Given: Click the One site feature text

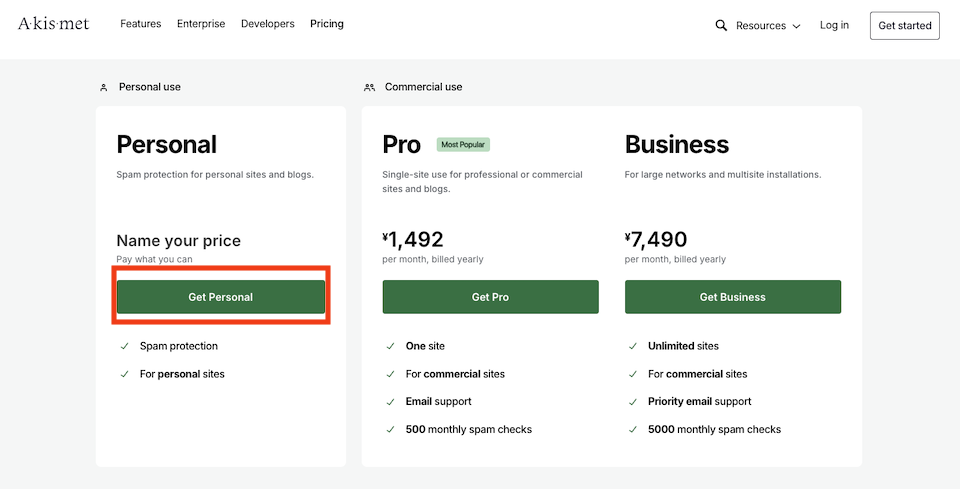Looking at the screenshot, I should pyautogui.click(x=426, y=346).
